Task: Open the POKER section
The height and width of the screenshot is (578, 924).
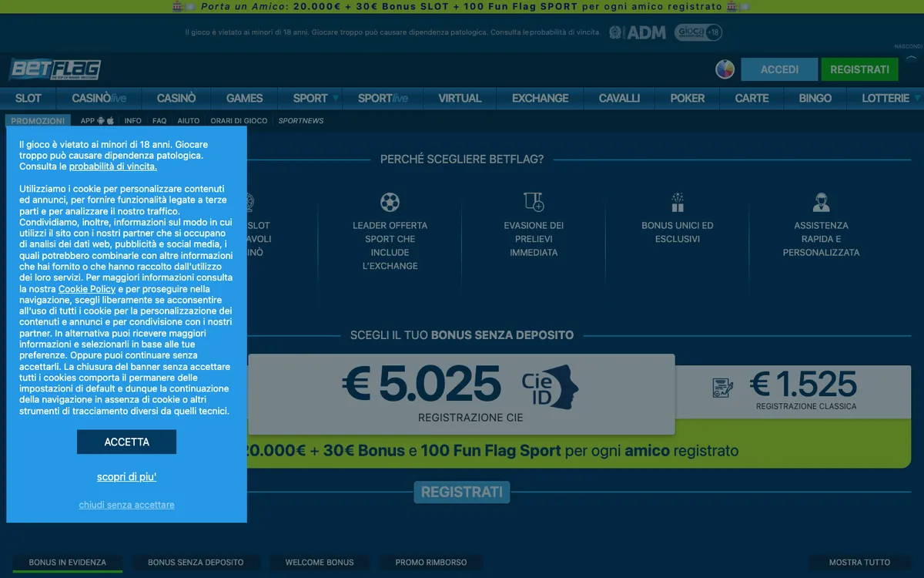Action: (x=688, y=99)
